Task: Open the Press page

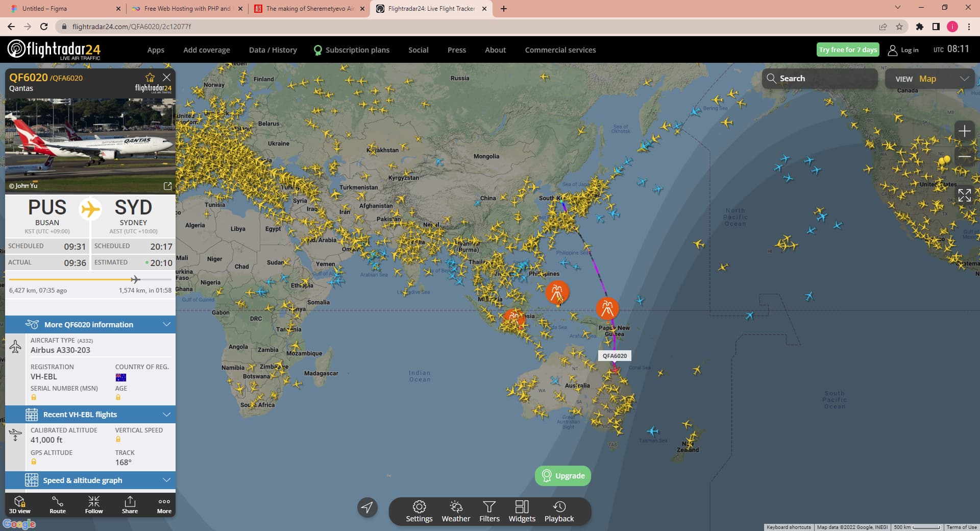Action: [457, 50]
